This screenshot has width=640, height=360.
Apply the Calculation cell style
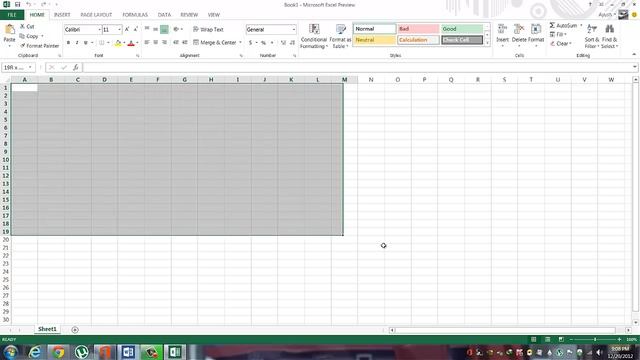click(x=418, y=40)
